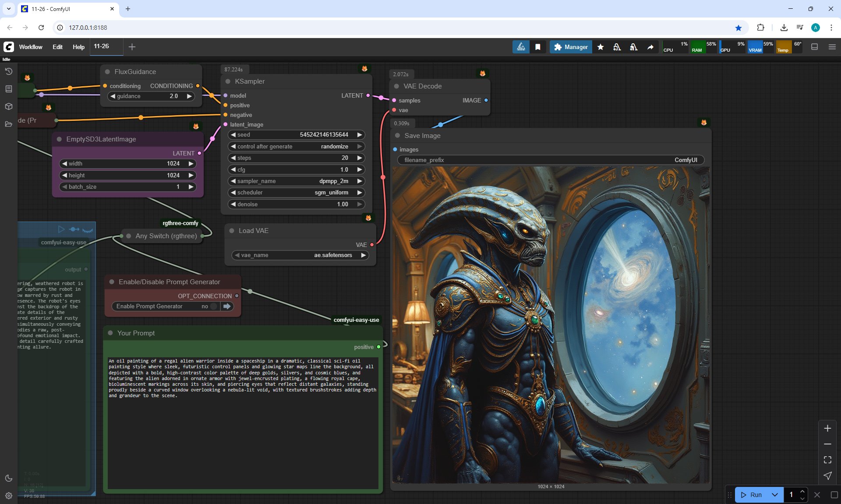The width and height of the screenshot is (841, 504).
Task: Open the Help menu
Action: click(x=78, y=47)
